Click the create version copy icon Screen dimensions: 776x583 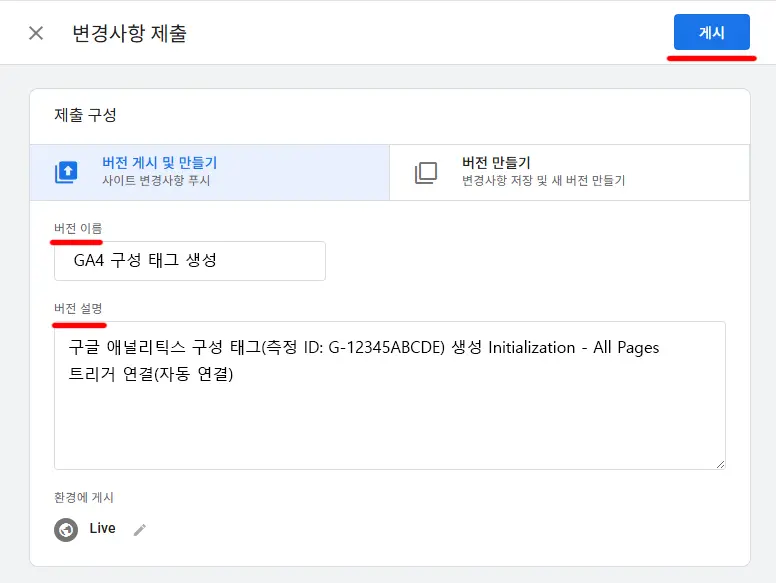tap(426, 173)
